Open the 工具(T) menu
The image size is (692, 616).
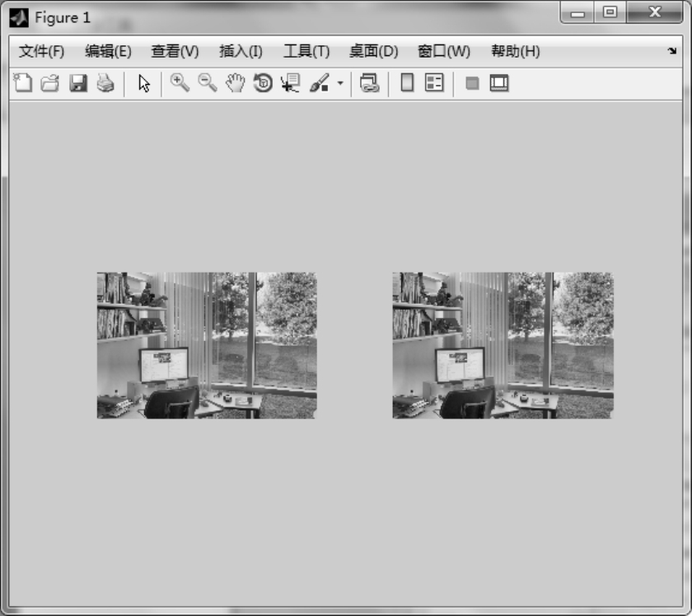coord(306,51)
